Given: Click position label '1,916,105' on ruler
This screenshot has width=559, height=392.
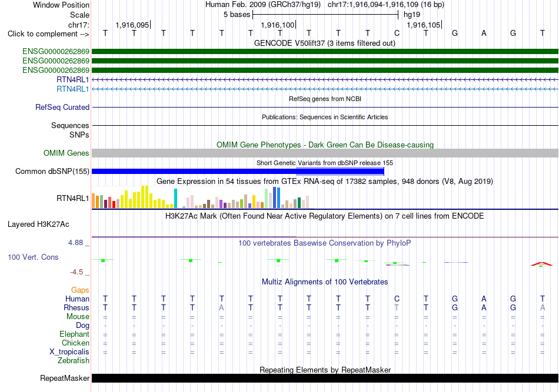Looking at the screenshot, I should pyautogui.click(x=424, y=25).
